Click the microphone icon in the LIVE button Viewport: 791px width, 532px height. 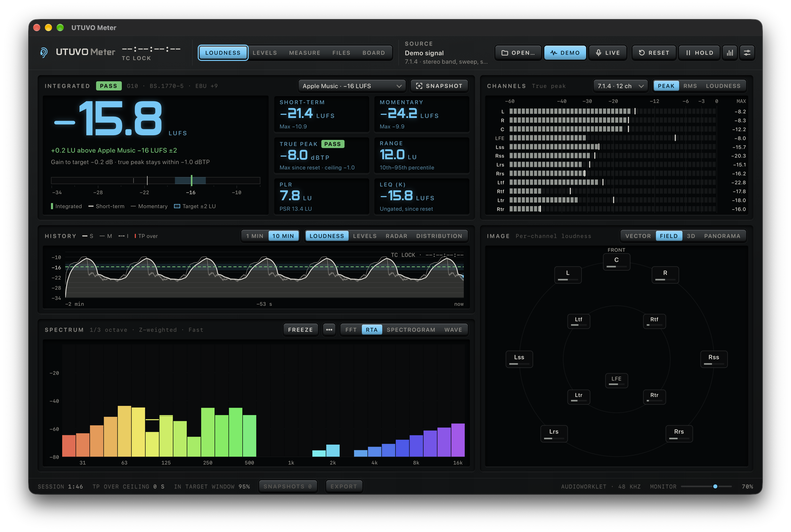point(598,52)
